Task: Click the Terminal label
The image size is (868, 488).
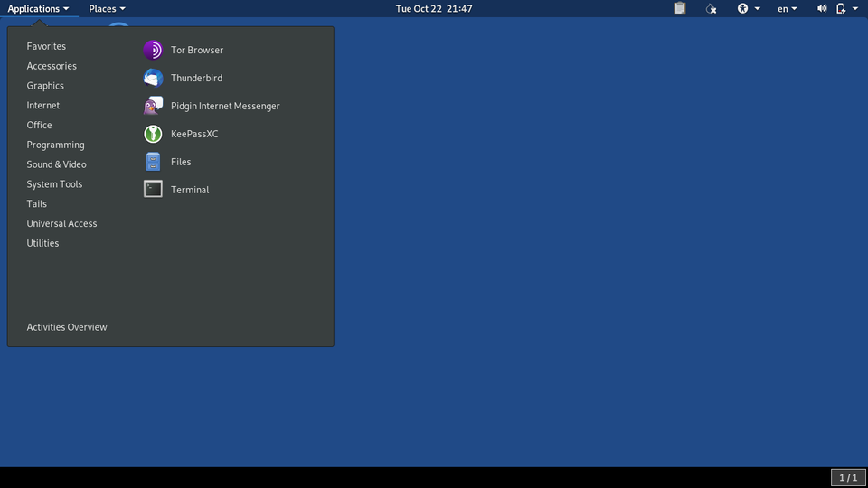Action: (x=190, y=190)
